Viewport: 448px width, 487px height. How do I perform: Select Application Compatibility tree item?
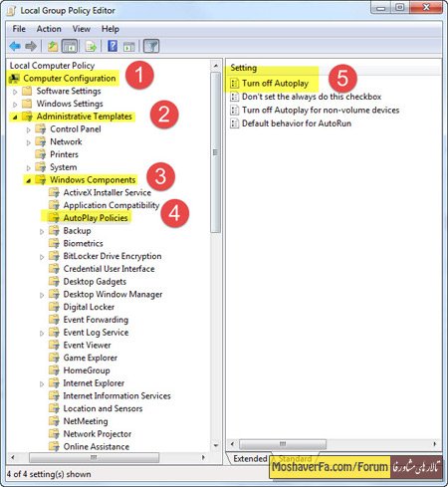(112, 205)
